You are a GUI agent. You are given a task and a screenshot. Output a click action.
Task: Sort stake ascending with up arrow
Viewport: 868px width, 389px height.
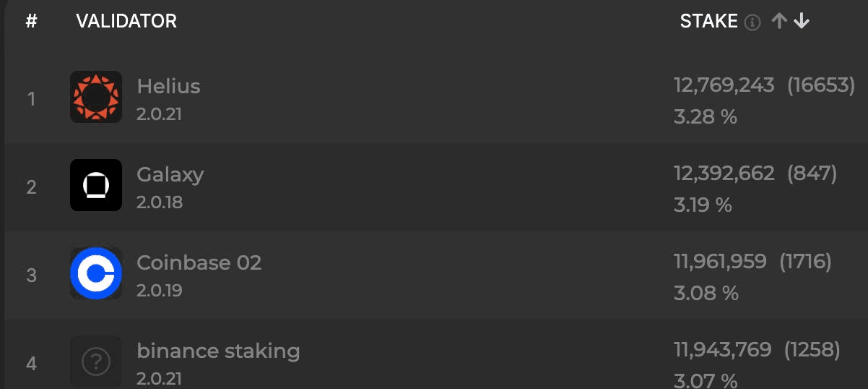pyautogui.click(x=778, y=22)
